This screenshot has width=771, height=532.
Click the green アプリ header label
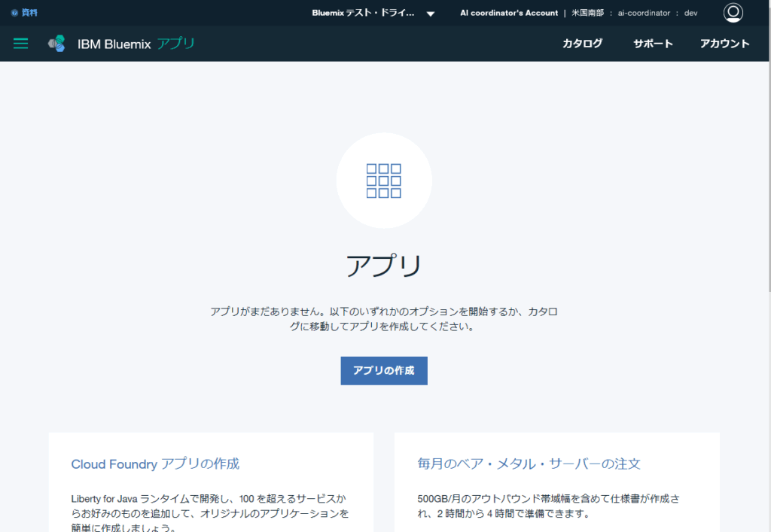175,44
